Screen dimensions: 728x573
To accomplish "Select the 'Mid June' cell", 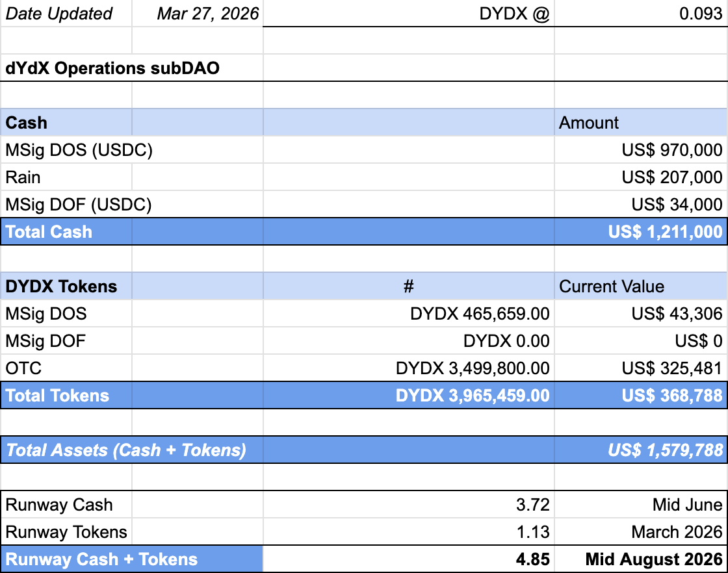I will point(641,505).
